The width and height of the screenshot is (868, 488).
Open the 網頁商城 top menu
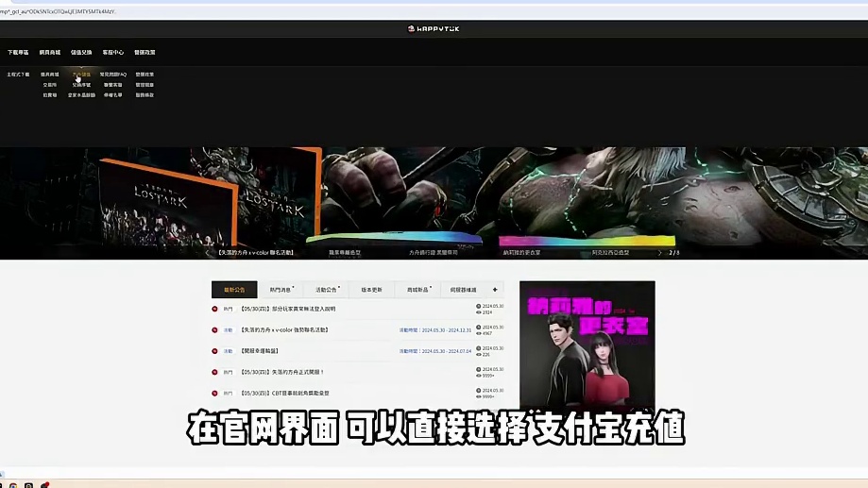(50, 53)
